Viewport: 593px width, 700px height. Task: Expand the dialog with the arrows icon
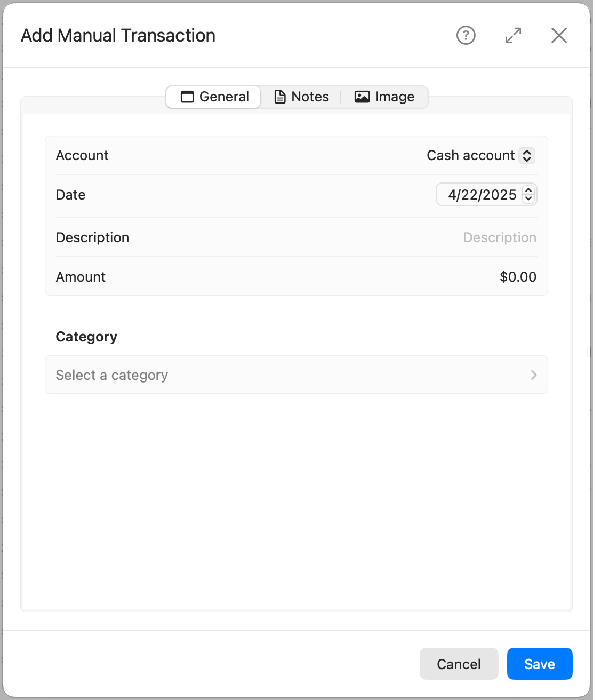(513, 35)
